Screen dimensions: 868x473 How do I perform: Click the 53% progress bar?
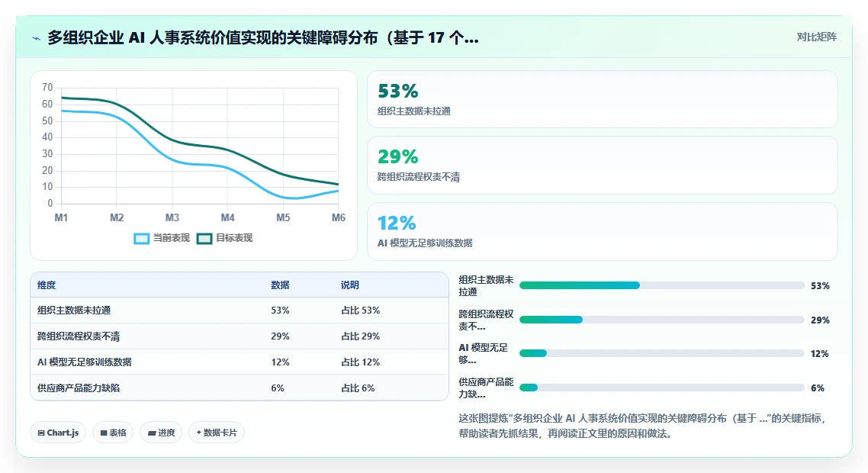(661, 286)
